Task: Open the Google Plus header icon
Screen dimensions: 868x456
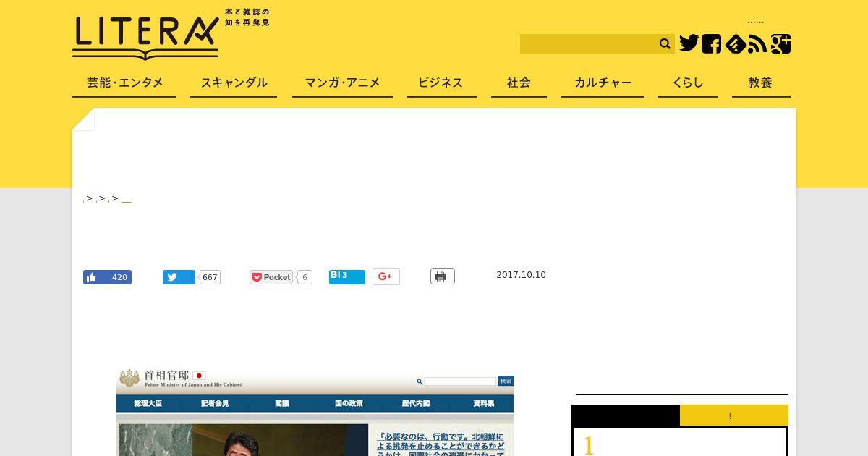Action: 780,43
